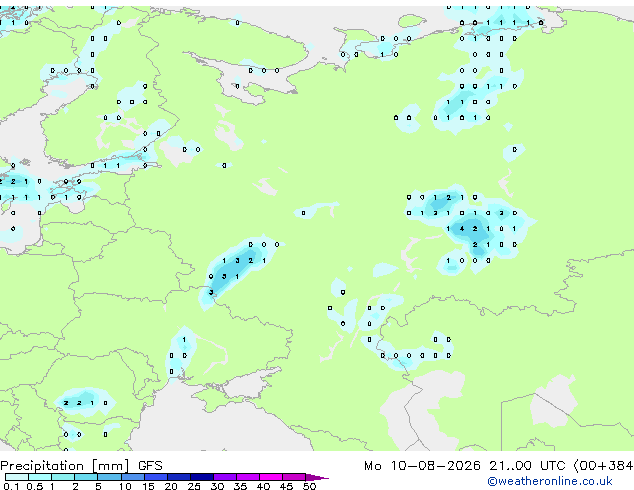
Task: Click the legend label '0.5'
Action: coord(34,486)
